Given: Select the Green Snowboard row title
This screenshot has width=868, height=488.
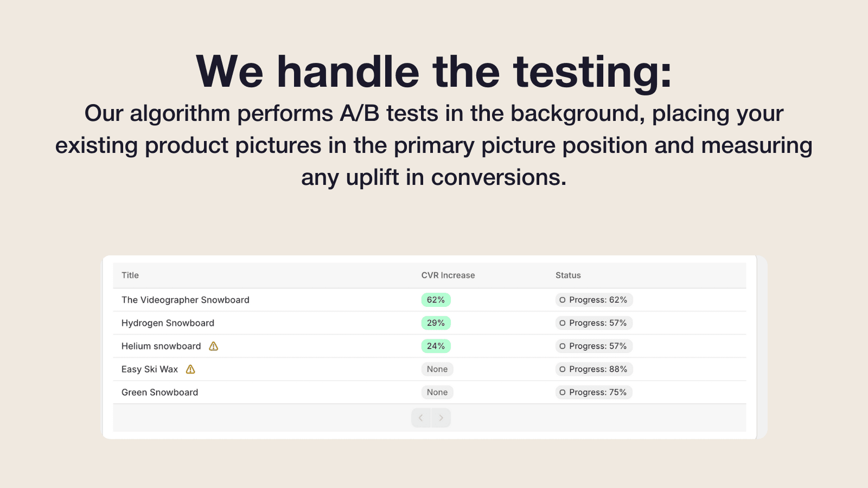Looking at the screenshot, I should (159, 393).
